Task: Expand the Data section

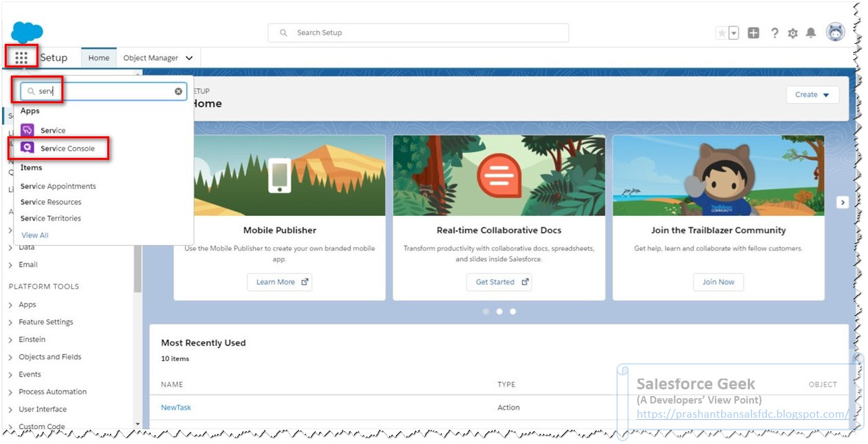Action: coord(11,248)
